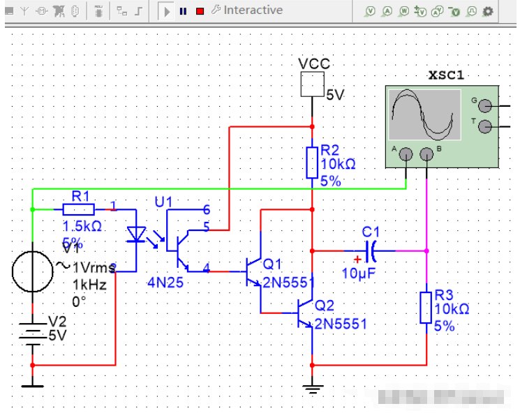This screenshot has height=420, width=520.
Task: Open the Interactive simulation settings
Action: point(246,10)
